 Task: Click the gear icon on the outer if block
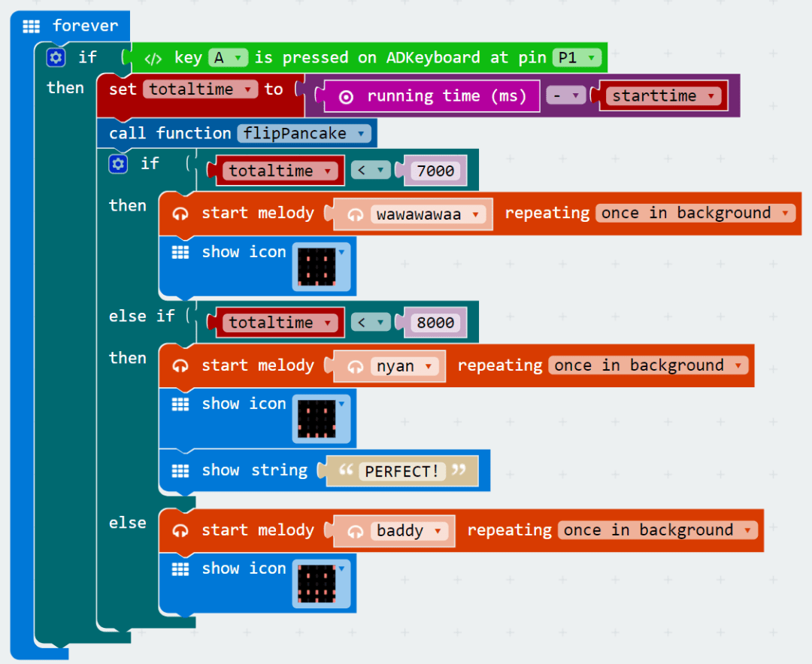(56, 57)
